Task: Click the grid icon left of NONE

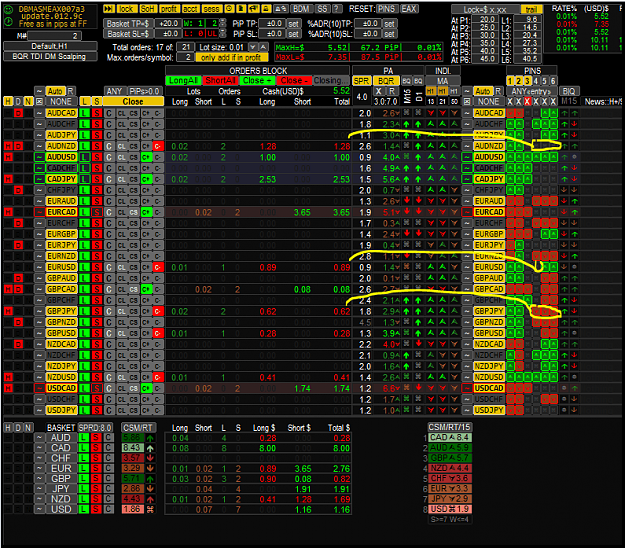Action: coord(39,102)
